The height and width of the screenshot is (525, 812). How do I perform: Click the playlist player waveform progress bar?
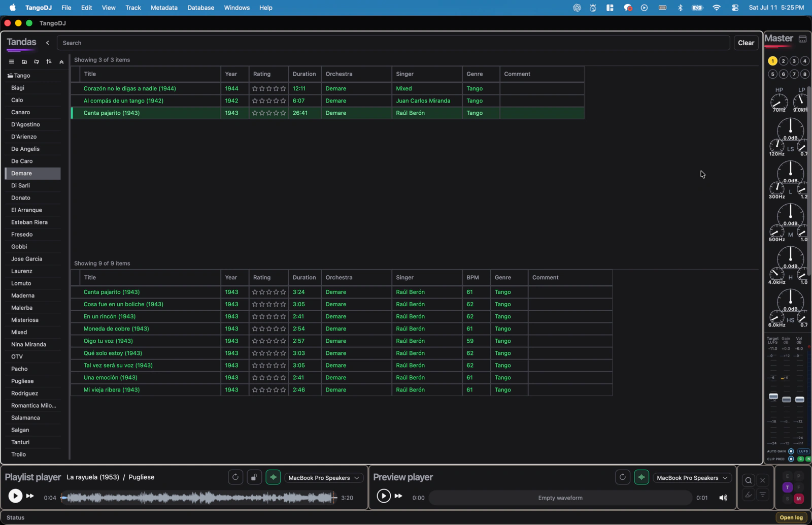[x=199, y=498]
